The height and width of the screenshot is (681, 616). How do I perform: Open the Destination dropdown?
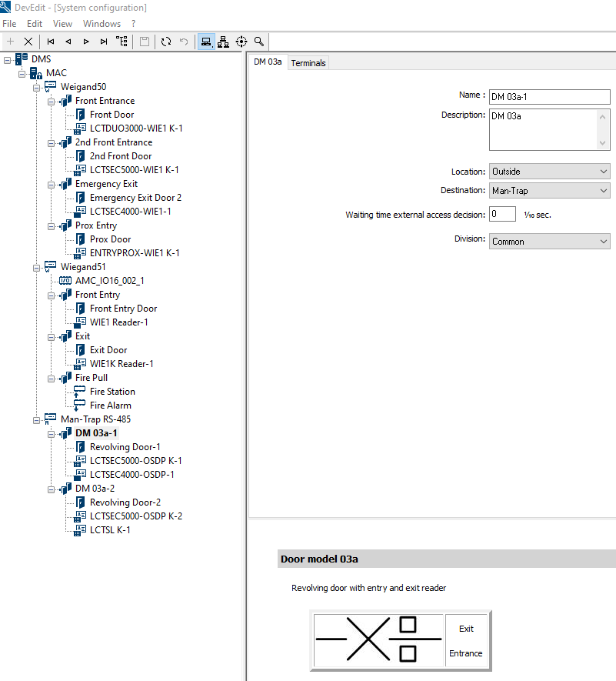(549, 190)
